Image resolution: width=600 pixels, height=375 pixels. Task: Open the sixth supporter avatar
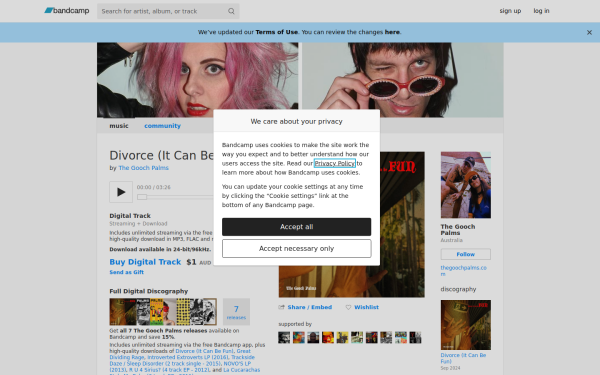(x=357, y=338)
